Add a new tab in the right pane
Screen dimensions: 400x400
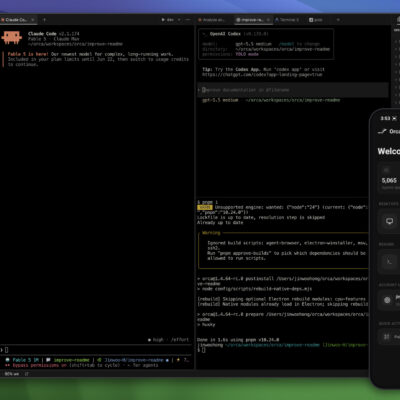click(x=338, y=20)
